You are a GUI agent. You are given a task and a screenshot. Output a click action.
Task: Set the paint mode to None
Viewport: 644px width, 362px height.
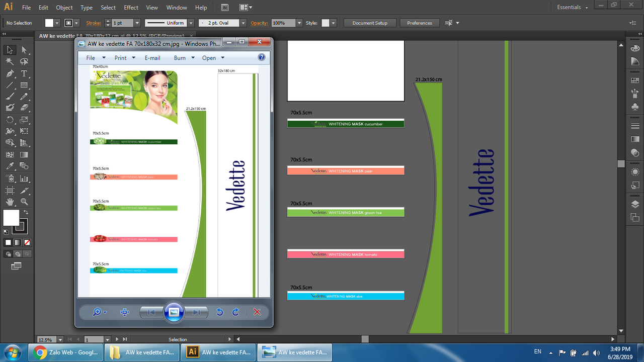point(27,242)
